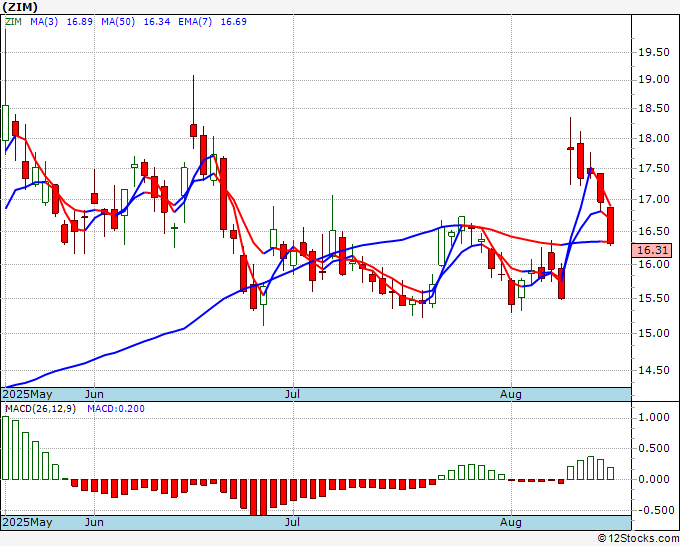This screenshot has height=546, width=680.
Task: Click the current price tag 16.31
Action: click(x=653, y=250)
